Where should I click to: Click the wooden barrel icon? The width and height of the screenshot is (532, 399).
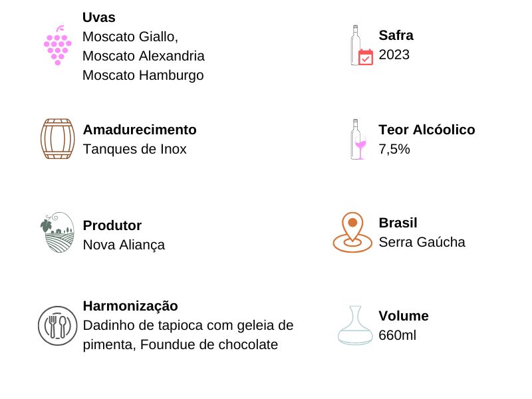(57, 139)
